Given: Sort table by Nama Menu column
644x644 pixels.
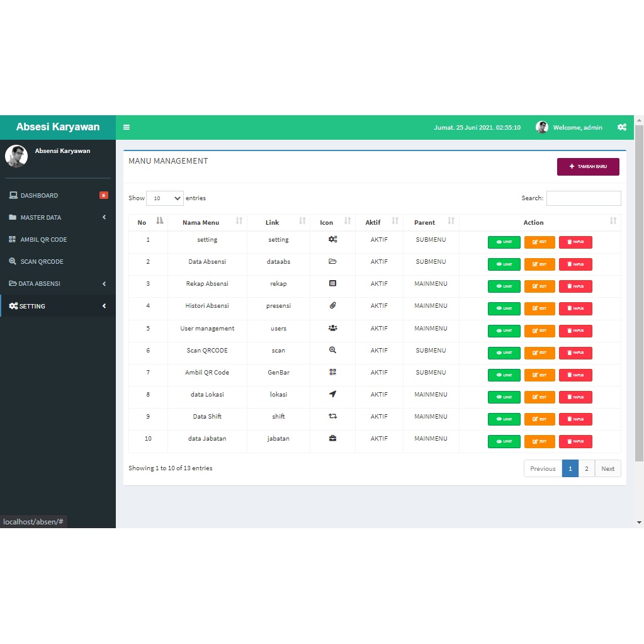Looking at the screenshot, I should point(207,222).
